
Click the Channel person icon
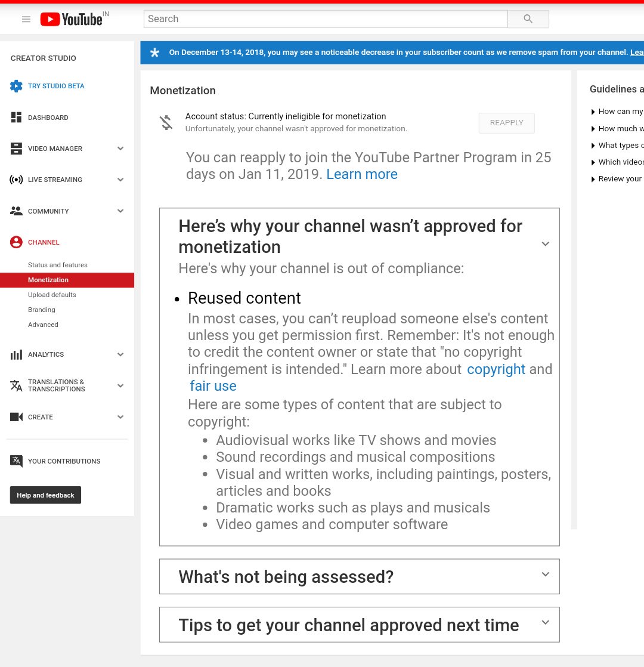16,242
